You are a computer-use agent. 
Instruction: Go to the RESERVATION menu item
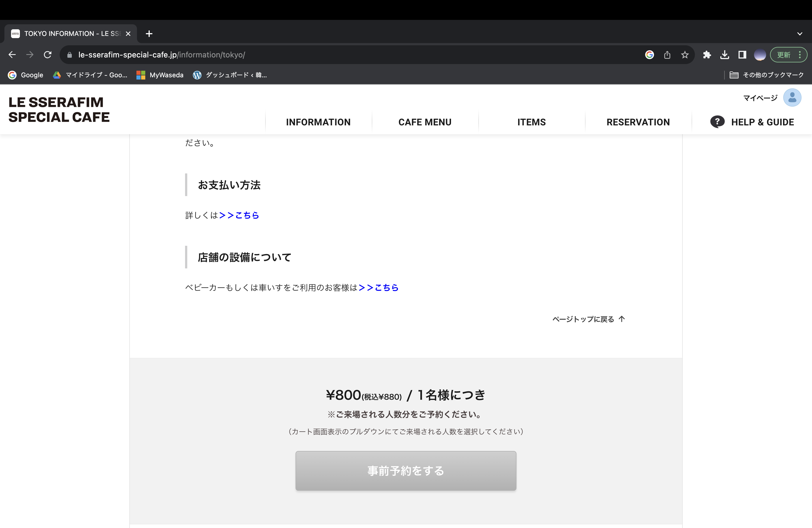(x=638, y=122)
